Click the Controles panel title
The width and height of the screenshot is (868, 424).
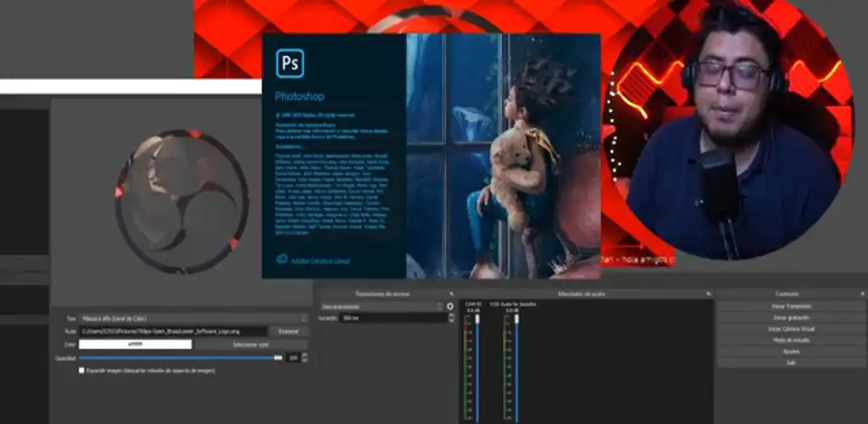click(x=787, y=294)
